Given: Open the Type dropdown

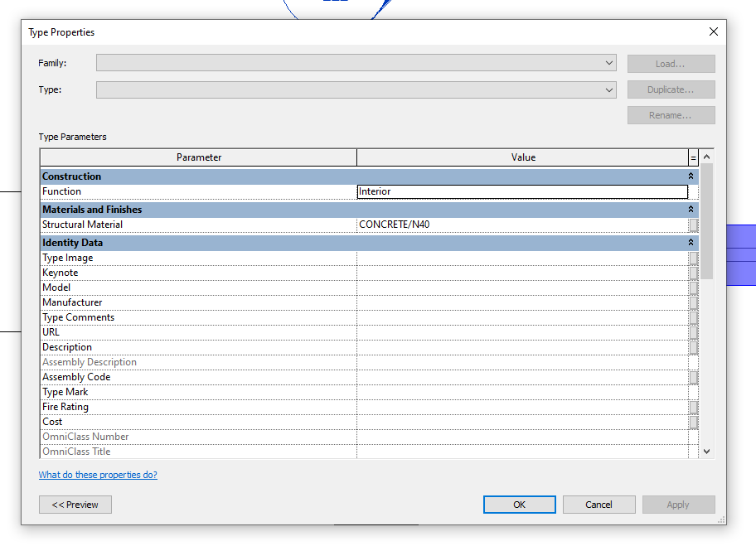Looking at the screenshot, I should (356, 89).
